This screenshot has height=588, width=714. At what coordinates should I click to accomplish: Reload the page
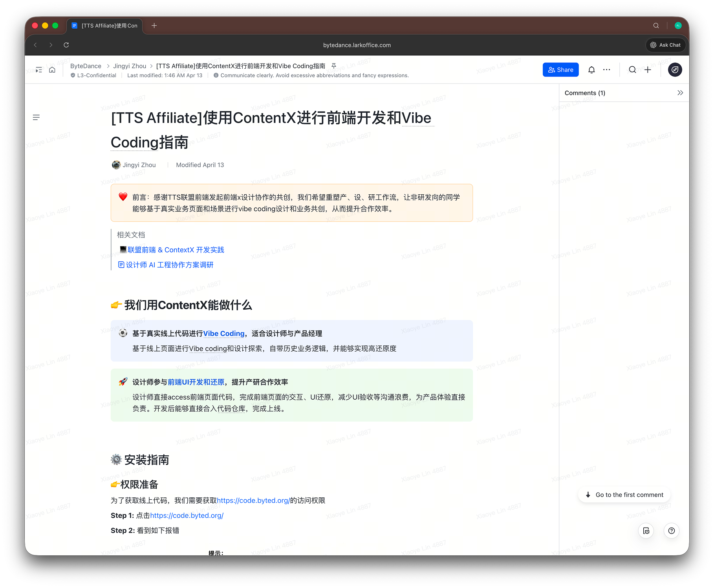click(x=66, y=45)
